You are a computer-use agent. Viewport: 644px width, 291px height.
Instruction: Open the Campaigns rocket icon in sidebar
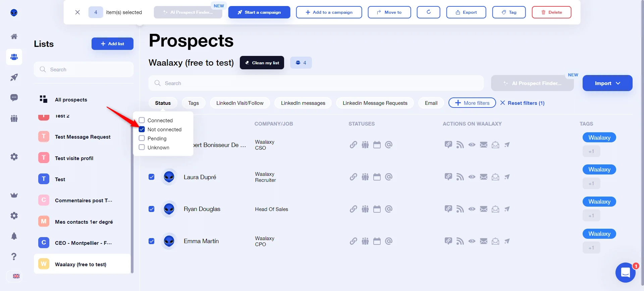pyautogui.click(x=14, y=77)
